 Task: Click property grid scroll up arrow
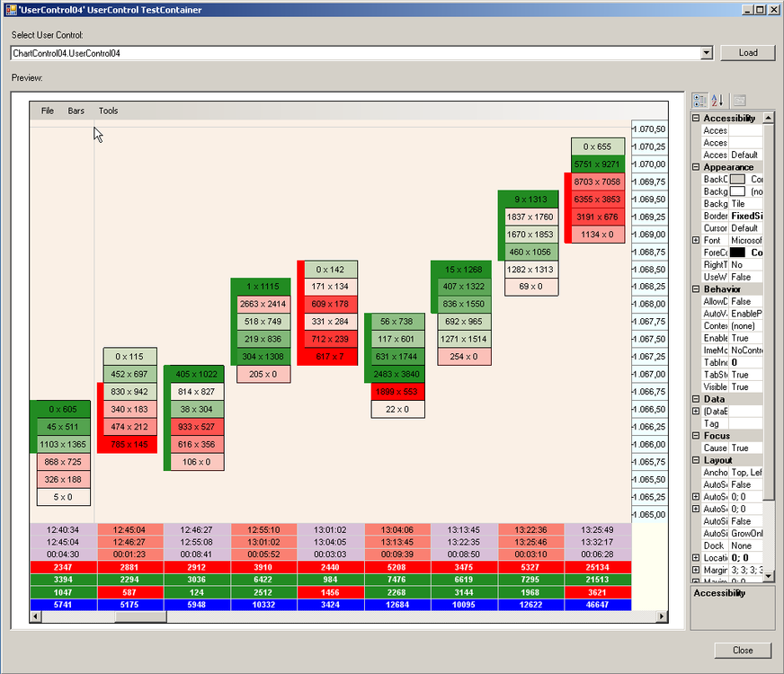pyautogui.click(x=769, y=118)
